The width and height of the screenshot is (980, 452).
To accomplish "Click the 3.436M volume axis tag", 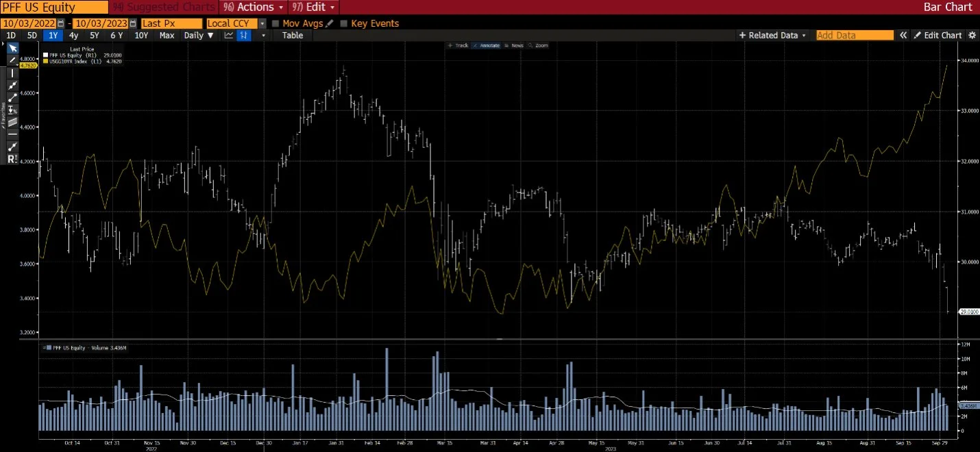I will click(x=968, y=406).
